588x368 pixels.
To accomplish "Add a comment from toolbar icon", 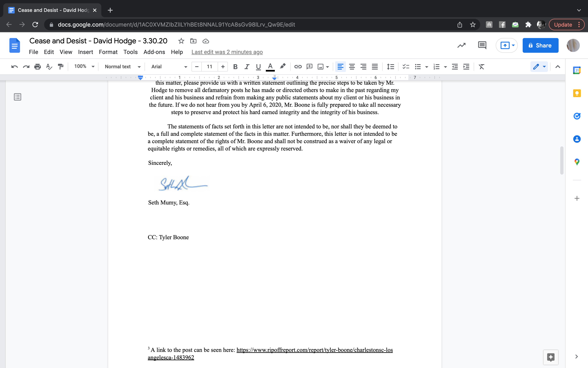I will pyautogui.click(x=309, y=67).
